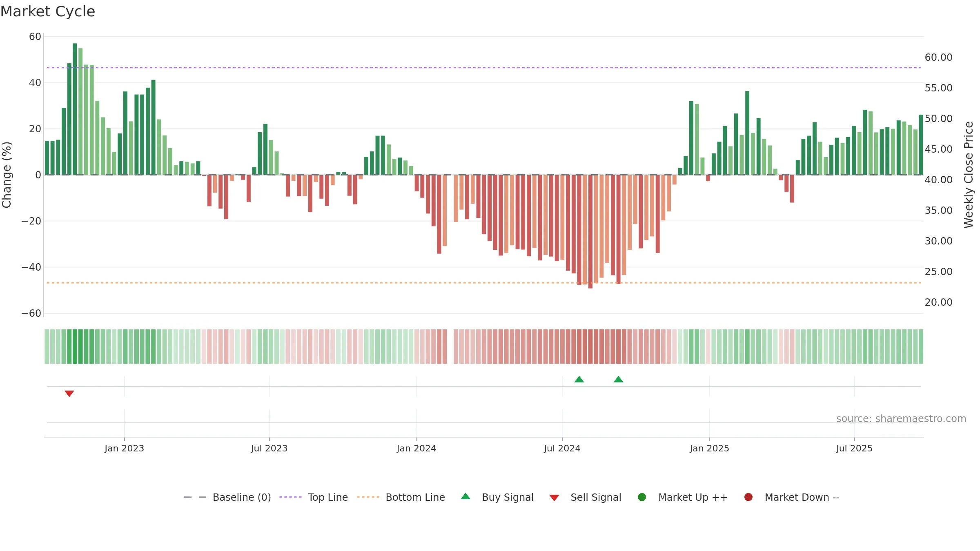Click the Jan 2025 x-axis label

(x=709, y=449)
